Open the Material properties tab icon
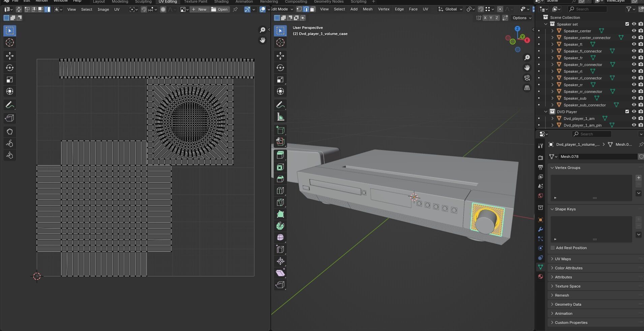The width and height of the screenshot is (644, 331). point(541,276)
